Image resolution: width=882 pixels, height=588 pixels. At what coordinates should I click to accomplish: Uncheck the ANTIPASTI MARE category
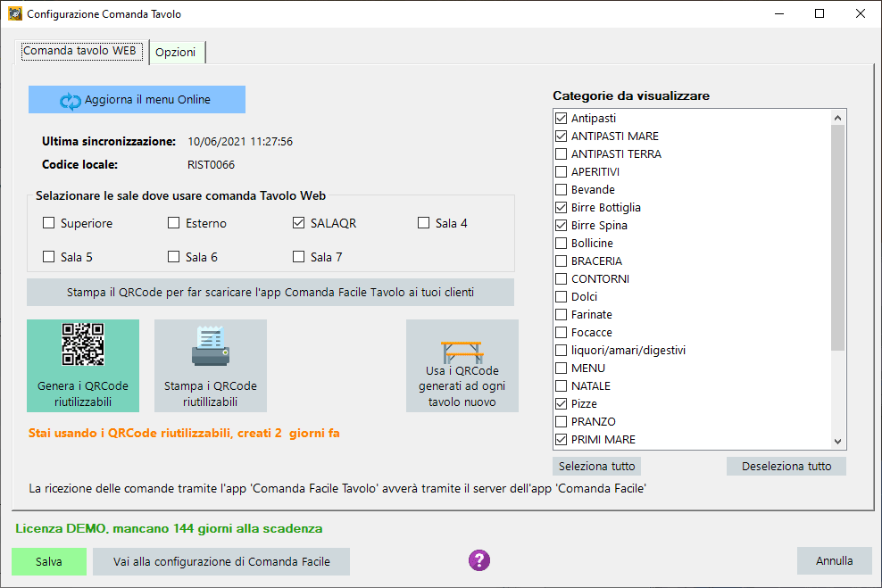click(x=561, y=136)
